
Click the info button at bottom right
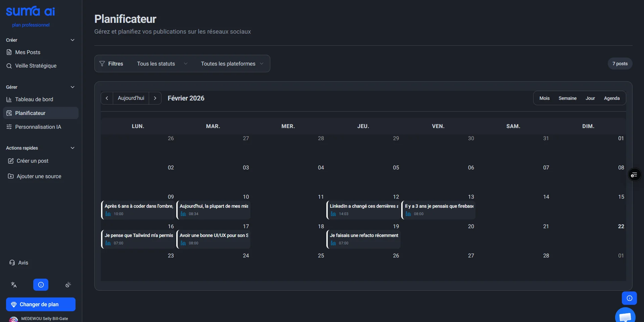pyautogui.click(x=629, y=298)
